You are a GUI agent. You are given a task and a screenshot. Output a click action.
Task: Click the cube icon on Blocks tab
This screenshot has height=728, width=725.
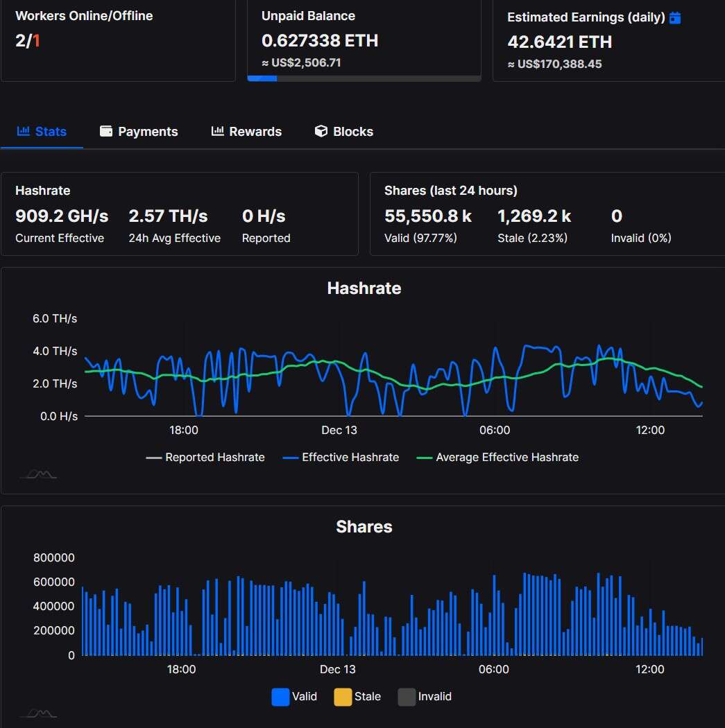click(x=321, y=131)
